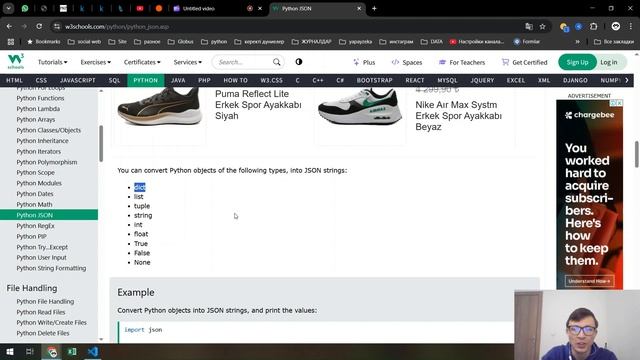640x360 pixels.
Task: Open a new browser tab
Action: coord(374,8)
